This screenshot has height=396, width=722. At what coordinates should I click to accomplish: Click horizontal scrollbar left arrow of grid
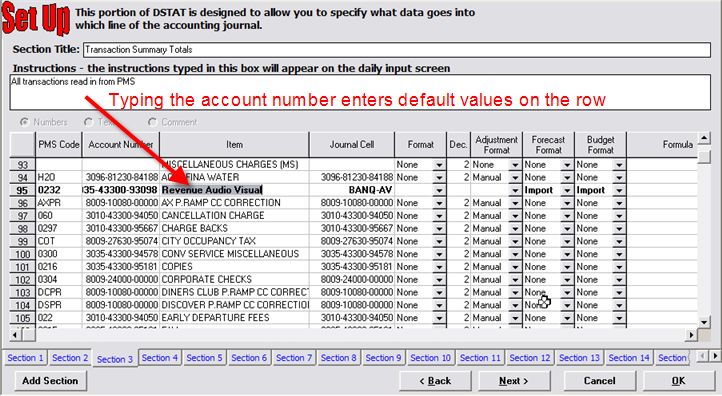pos(15,335)
